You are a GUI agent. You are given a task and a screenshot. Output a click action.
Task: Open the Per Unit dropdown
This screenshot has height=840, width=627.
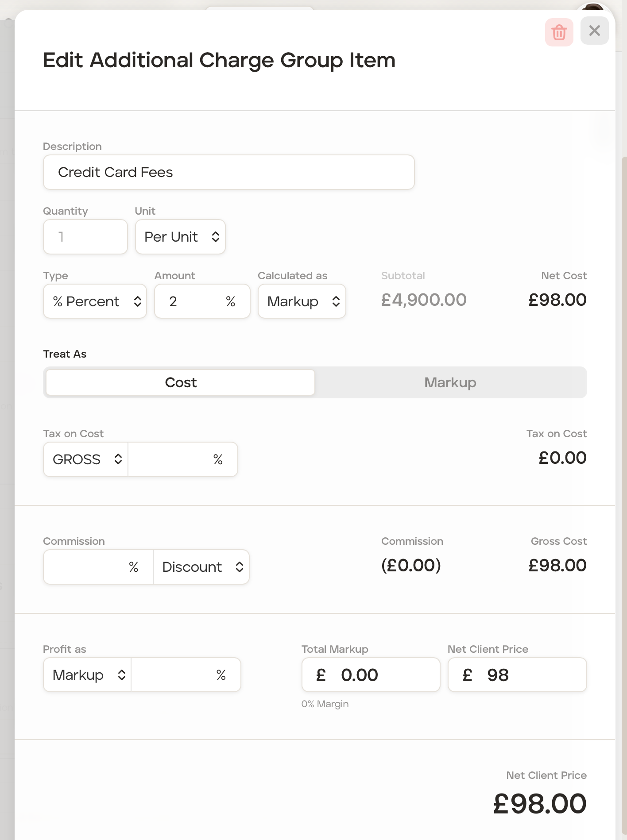(x=180, y=237)
